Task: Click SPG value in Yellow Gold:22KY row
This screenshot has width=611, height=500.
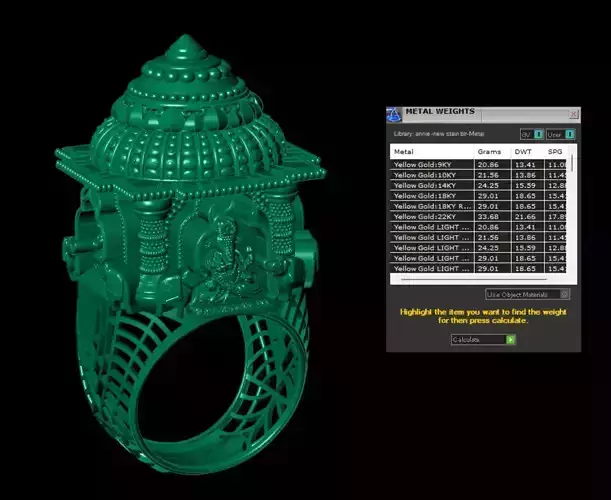Action: point(557,217)
